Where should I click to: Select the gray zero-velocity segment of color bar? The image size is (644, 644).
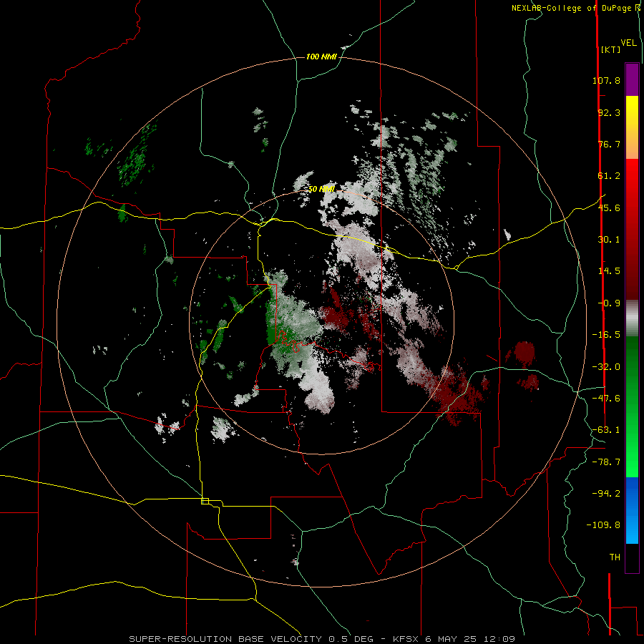pyautogui.click(x=632, y=318)
